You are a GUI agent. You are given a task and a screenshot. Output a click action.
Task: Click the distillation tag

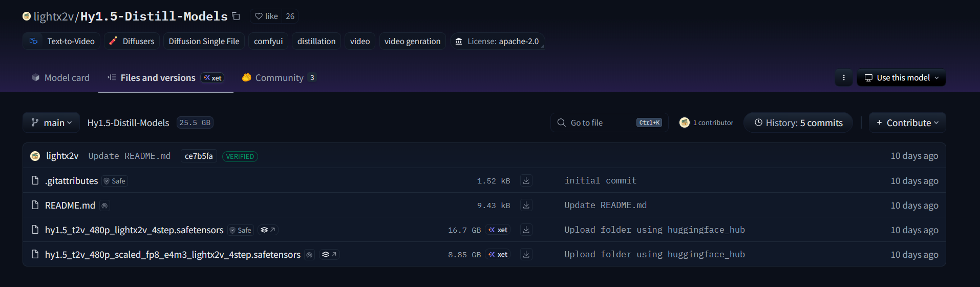coord(316,41)
